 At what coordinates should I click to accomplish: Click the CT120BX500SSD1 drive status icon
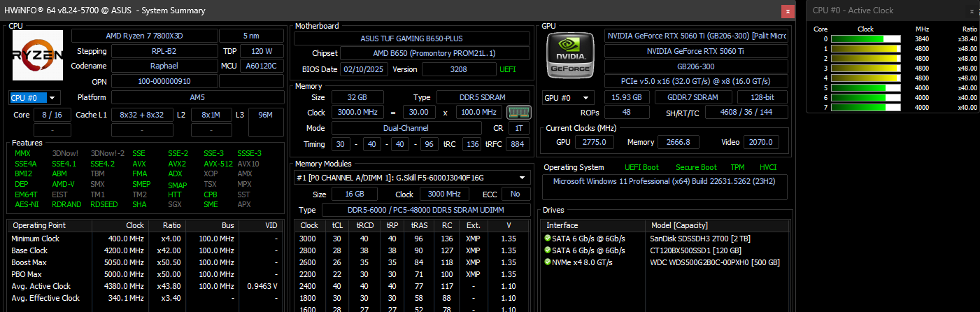[x=548, y=250]
